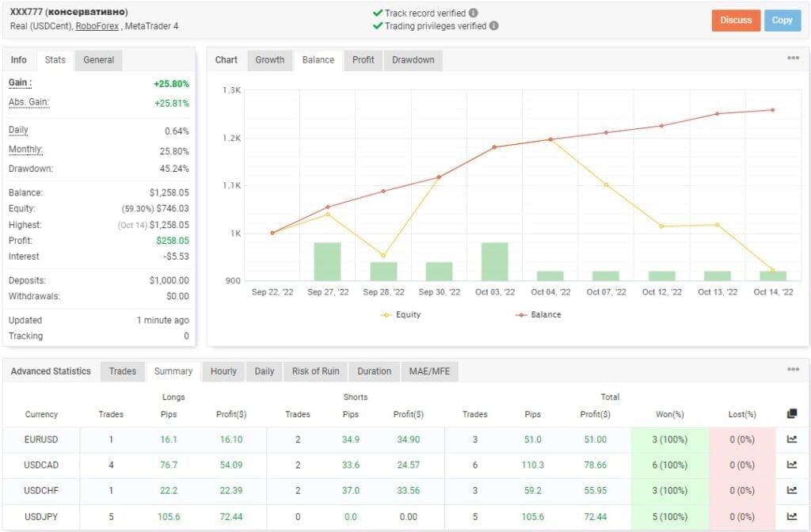The width and height of the screenshot is (811, 532).
Task: Switch to the General tab
Action: click(x=100, y=59)
